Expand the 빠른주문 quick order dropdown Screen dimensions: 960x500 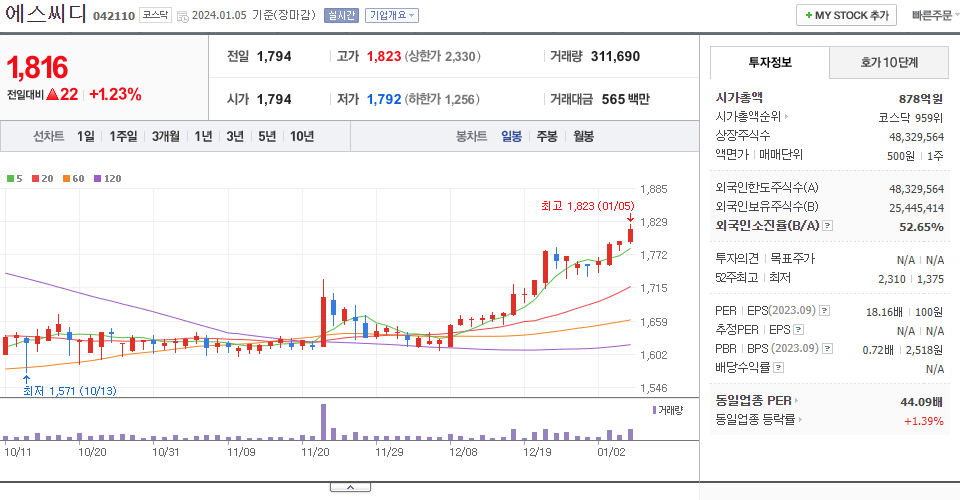935,15
